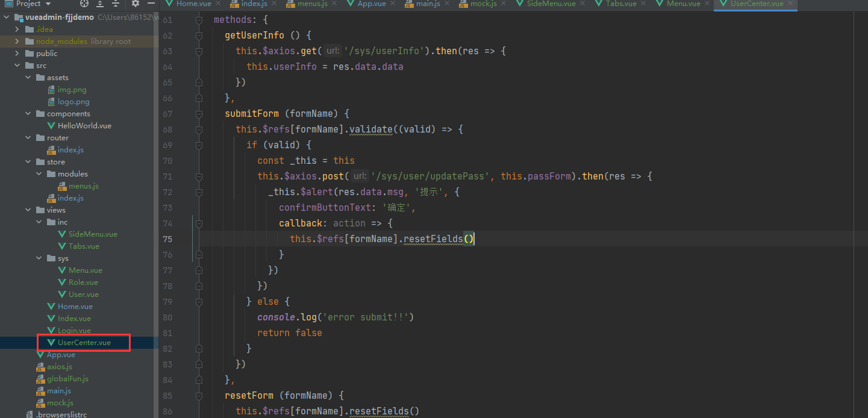Fold getUserInfo function at line 62
This screenshot has height=418, width=868.
(x=199, y=36)
